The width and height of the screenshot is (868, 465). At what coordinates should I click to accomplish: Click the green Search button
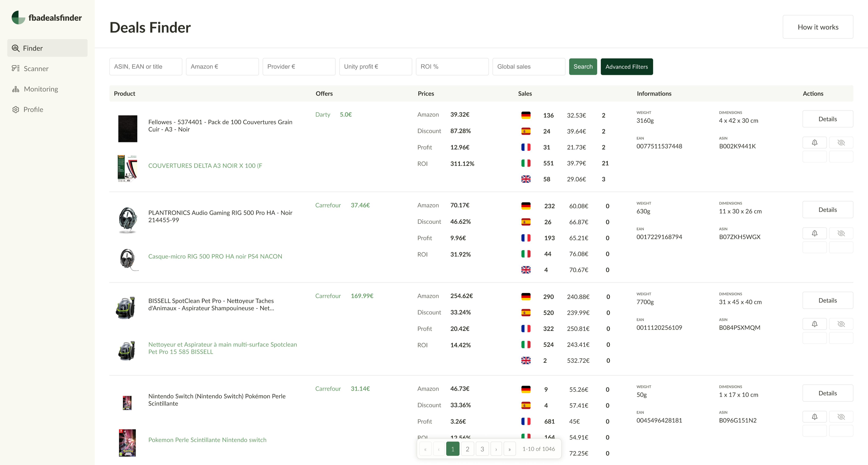pos(583,67)
